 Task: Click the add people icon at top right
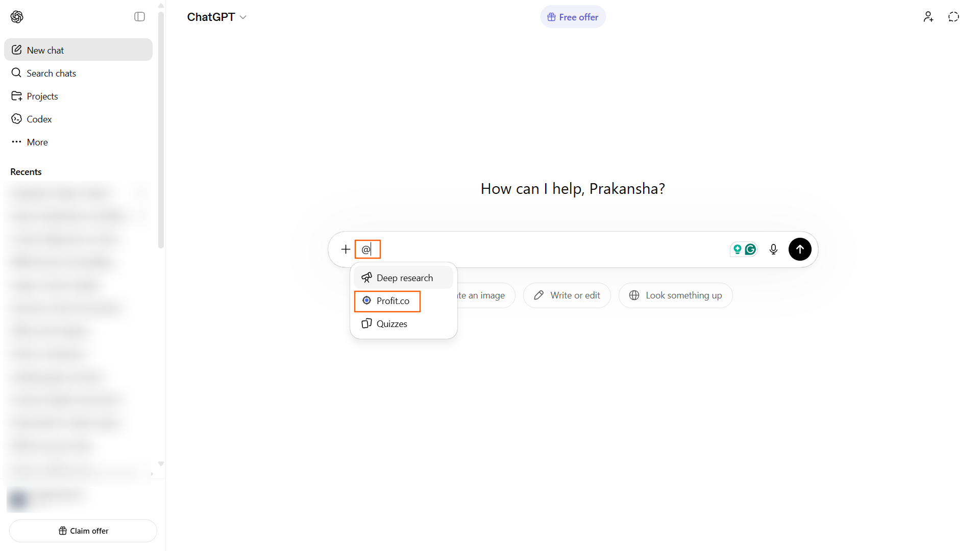coord(928,17)
